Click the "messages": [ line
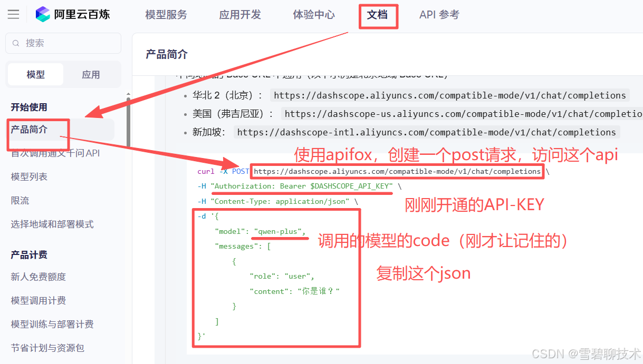The width and height of the screenshot is (643, 364). point(243,246)
